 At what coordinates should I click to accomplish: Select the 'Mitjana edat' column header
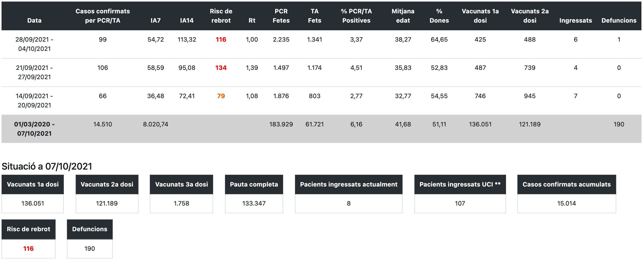(x=403, y=16)
